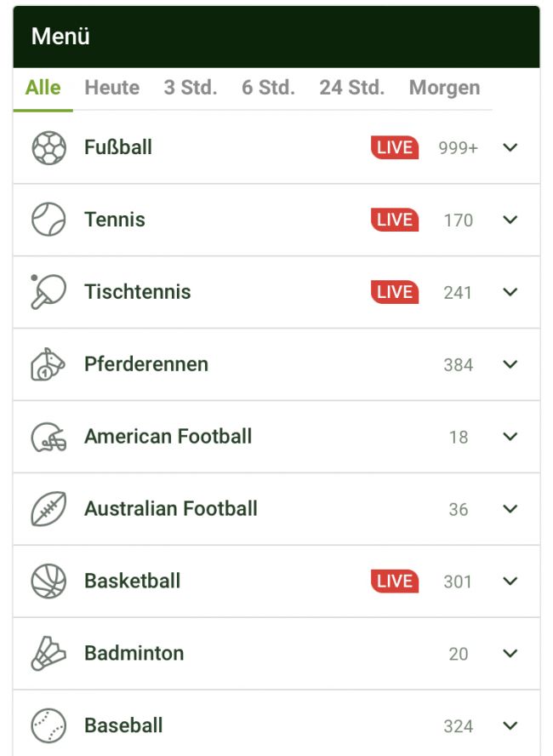Click the American Football helmet icon
Screen dimensions: 553x756
click(x=48, y=437)
